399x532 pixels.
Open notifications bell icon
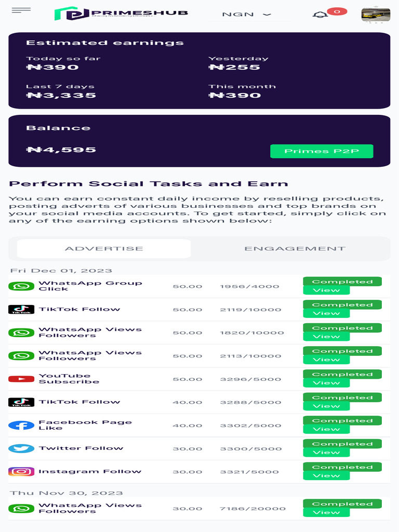pyautogui.click(x=320, y=15)
